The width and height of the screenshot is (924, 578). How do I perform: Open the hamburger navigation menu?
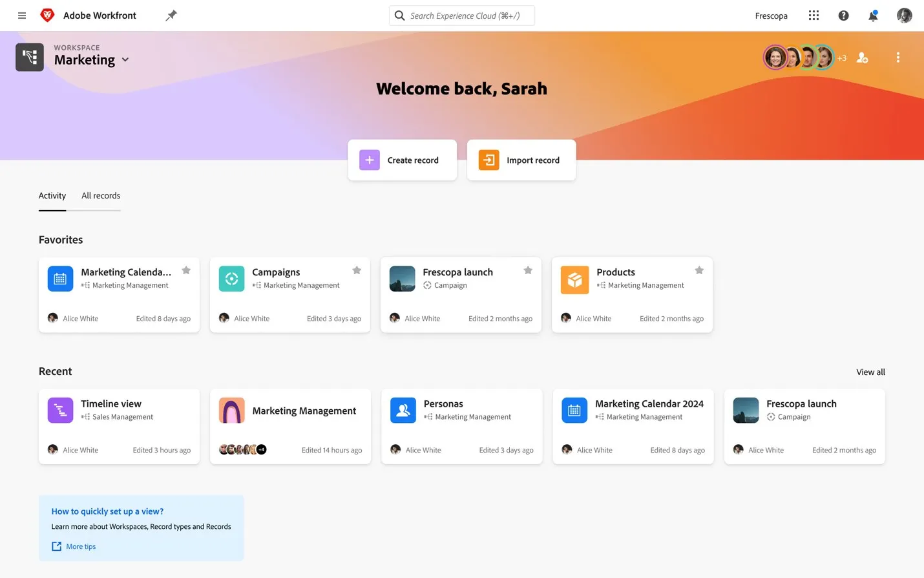[x=21, y=15]
